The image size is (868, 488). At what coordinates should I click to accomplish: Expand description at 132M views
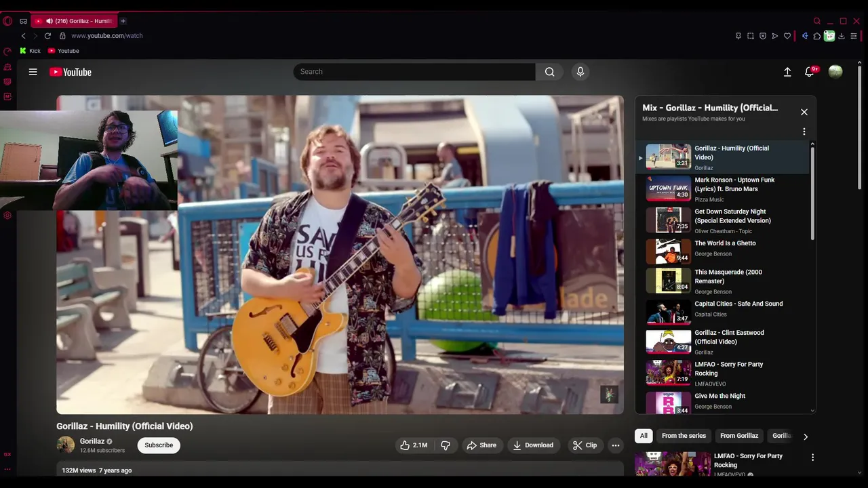340,470
